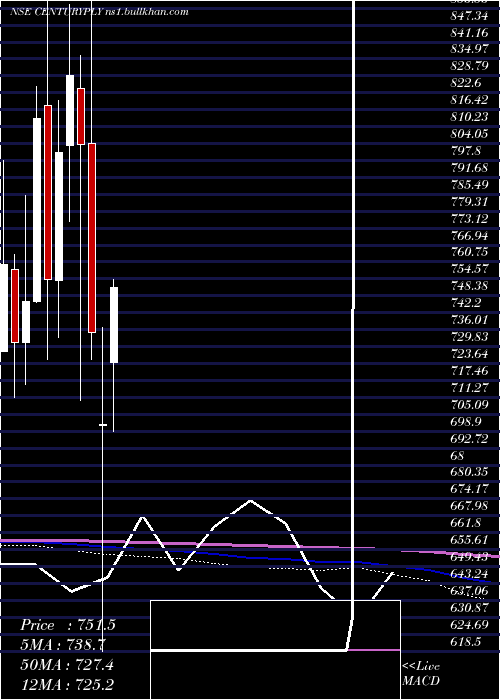This screenshot has height=700, width=500.
Task: Click the 667.98 price axis label
Action: tap(469, 505)
